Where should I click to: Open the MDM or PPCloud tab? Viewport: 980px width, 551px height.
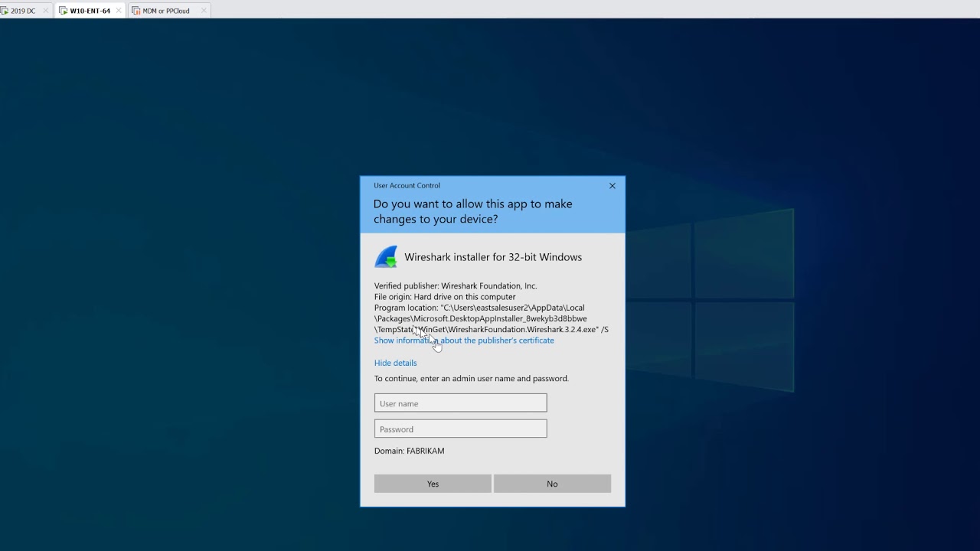point(165,11)
